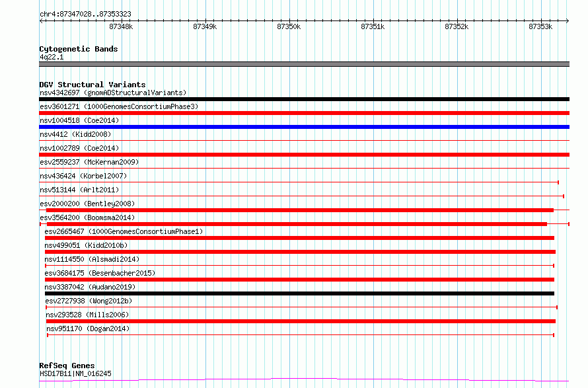The height and width of the screenshot is (388, 588).
Task: Select the Cytogenetic Bands track title
Action: pos(79,49)
